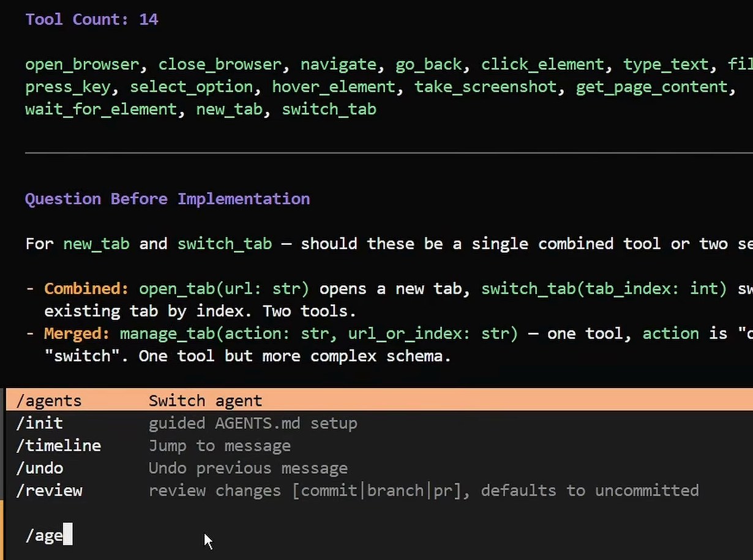Click the close_browser tool name
This screenshot has width=753, height=560.
coord(220,64)
